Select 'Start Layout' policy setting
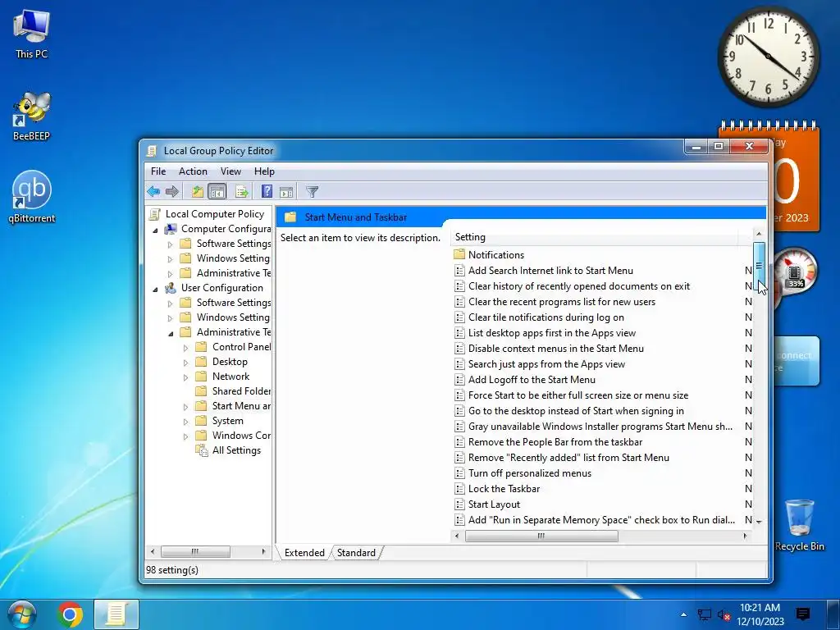 494,504
